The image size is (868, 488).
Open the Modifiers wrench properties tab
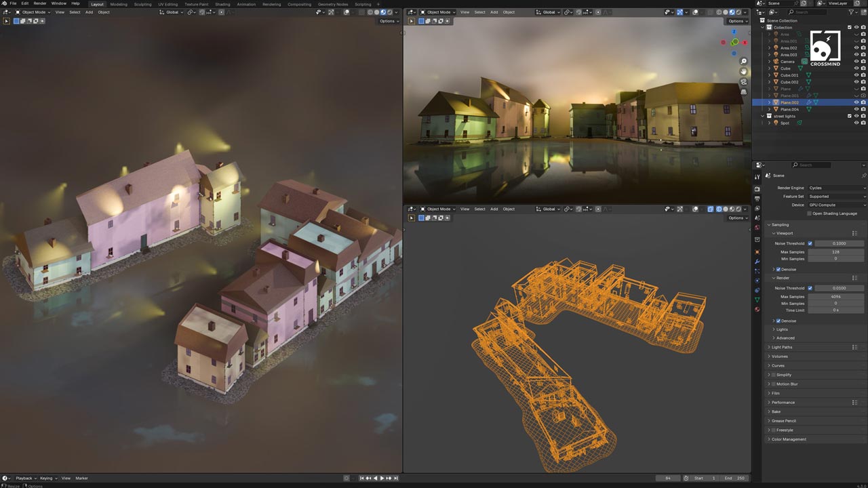point(757,262)
